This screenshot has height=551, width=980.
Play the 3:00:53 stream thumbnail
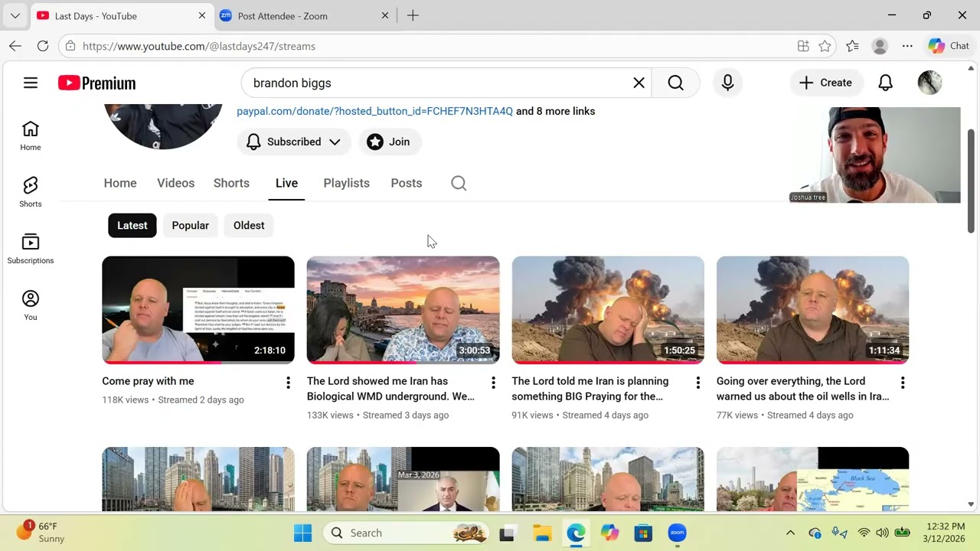[403, 310]
